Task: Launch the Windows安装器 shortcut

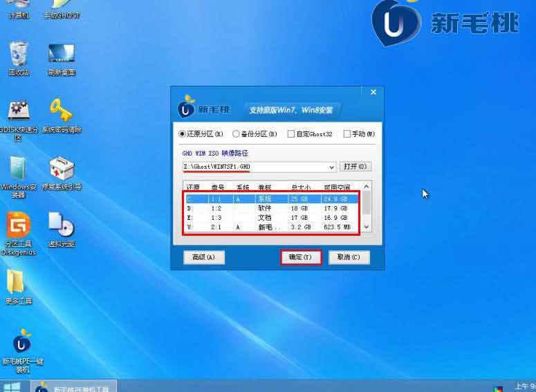Action: pyautogui.click(x=18, y=177)
